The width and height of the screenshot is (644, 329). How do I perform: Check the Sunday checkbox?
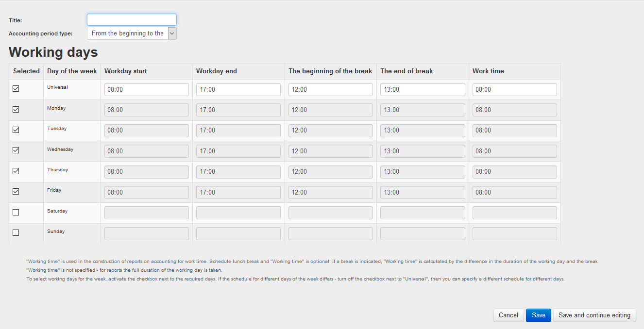tap(16, 232)
